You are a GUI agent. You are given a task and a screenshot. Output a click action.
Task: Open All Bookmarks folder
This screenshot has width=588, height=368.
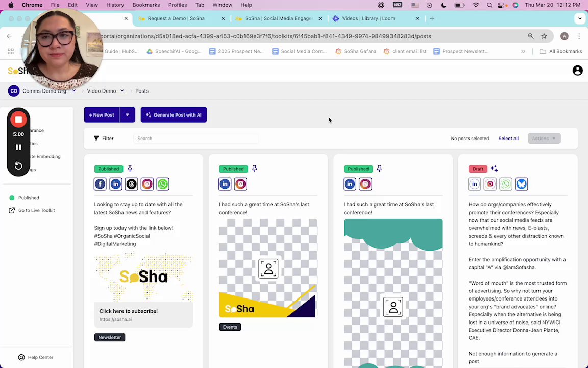click(x=560, y=51)
